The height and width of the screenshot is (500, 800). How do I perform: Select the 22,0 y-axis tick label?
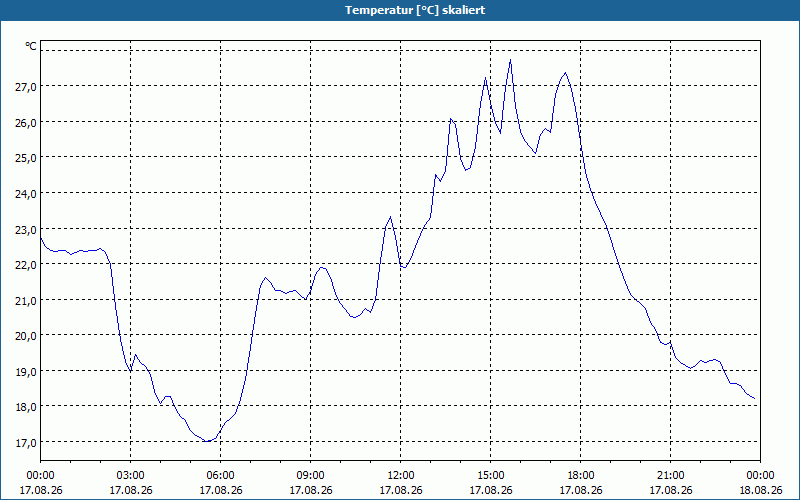(x=26, y=265)
